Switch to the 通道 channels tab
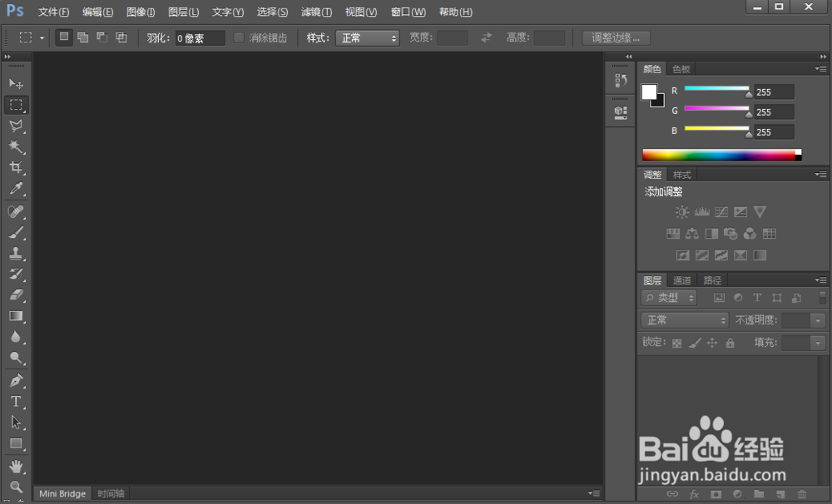 (x=682, y=280)
